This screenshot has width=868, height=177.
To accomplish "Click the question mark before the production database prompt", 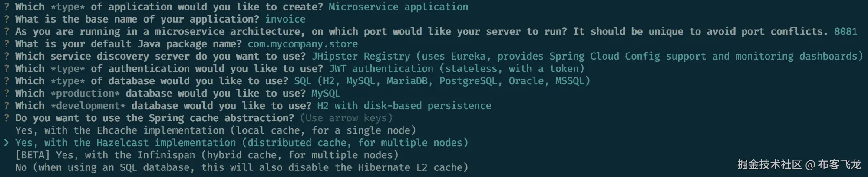I will tap(7, 94).
